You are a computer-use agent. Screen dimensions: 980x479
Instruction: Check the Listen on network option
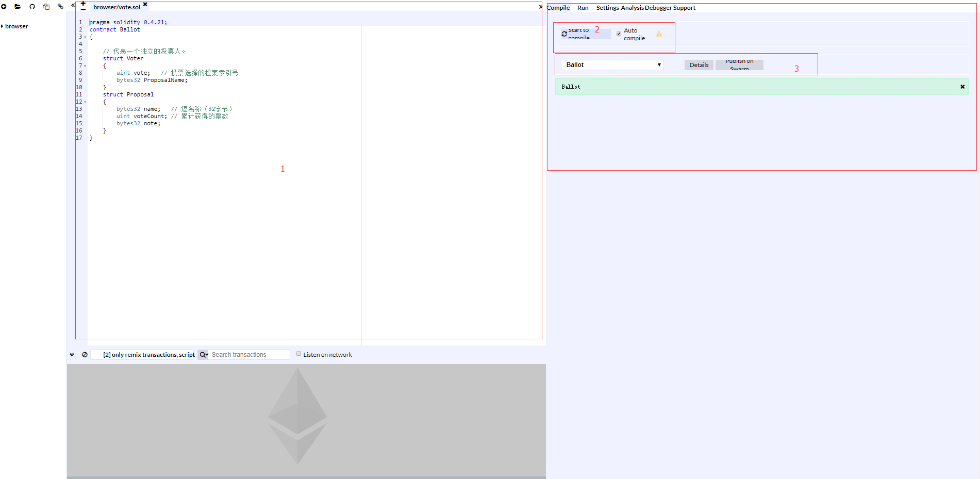(299, 354)
